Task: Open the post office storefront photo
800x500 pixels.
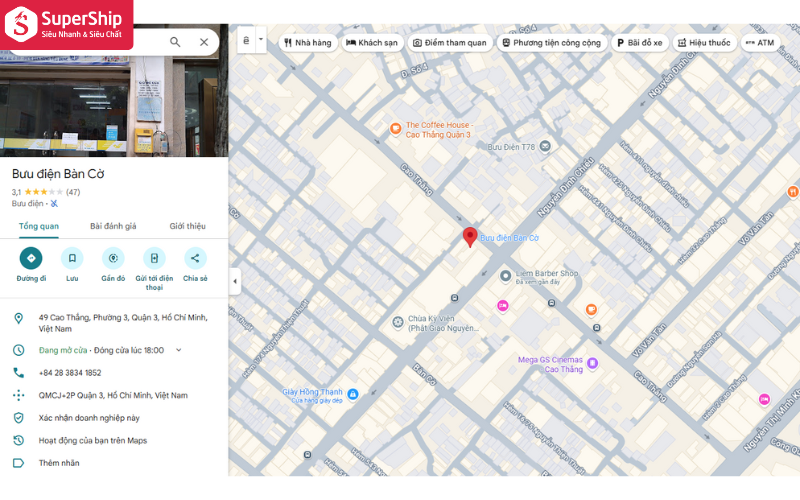Action: pos(114,104)
